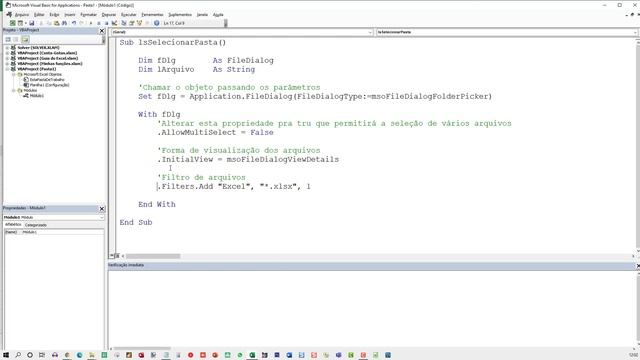Image resolution: width=640 pixels, height=360 pixels.
Task: Click the Break pause icon in toolbar
Action: pos(98,23)
